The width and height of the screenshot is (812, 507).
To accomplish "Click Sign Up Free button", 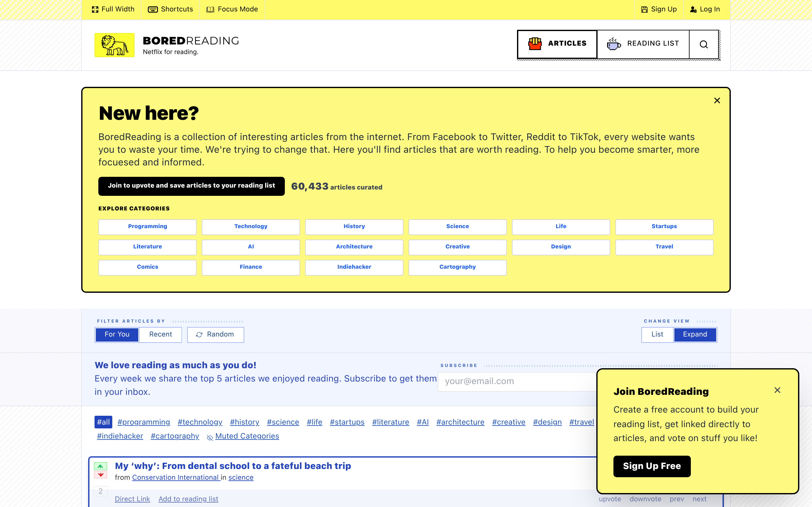I will 652,466.
